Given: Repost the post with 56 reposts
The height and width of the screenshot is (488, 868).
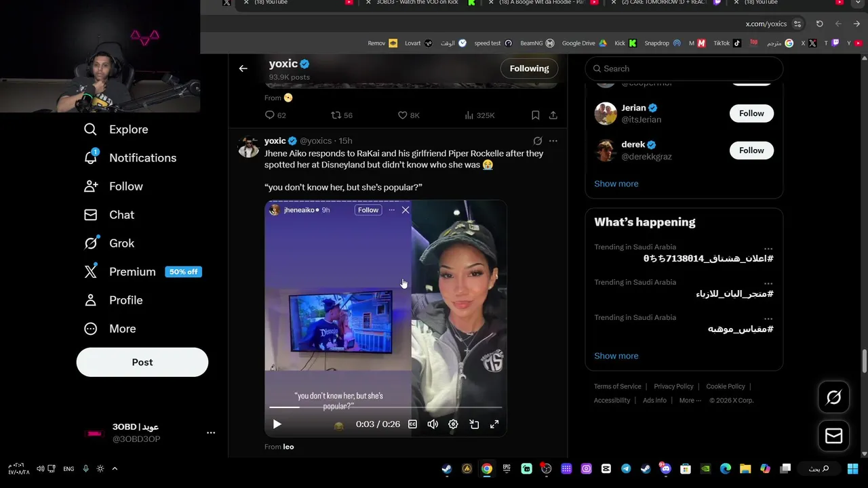Looking at the screenshot, I should point(342,115).
